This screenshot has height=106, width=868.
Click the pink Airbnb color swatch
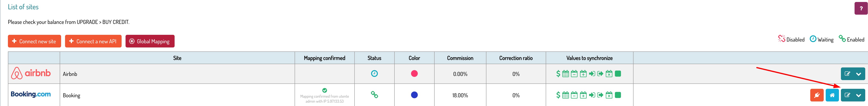point(414,74)
